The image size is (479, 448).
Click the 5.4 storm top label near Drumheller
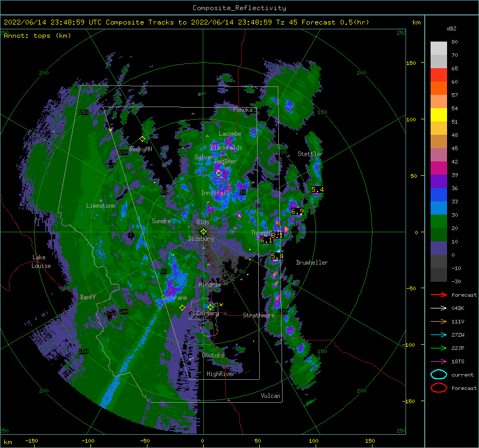click(x=277, y=256)
